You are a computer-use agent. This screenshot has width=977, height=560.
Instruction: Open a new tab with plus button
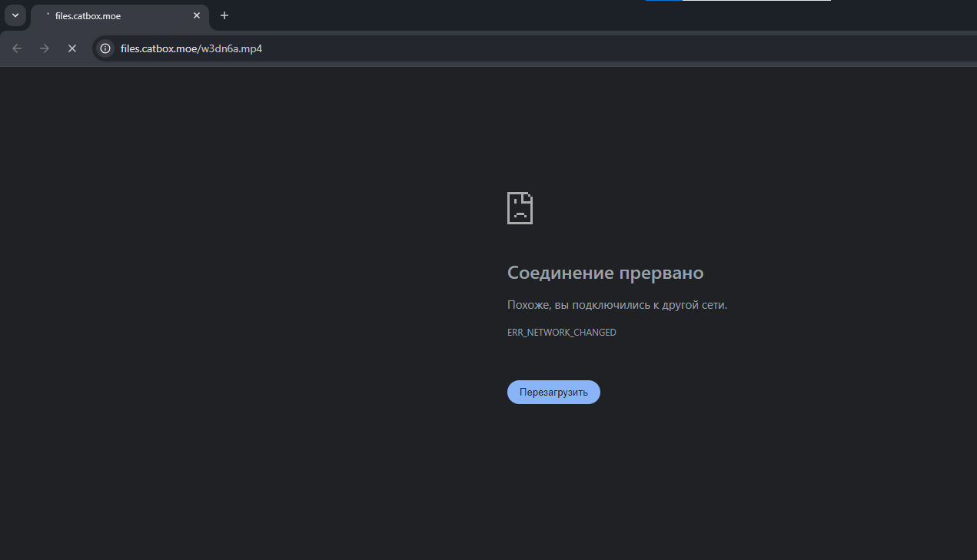tap(224, 15)
